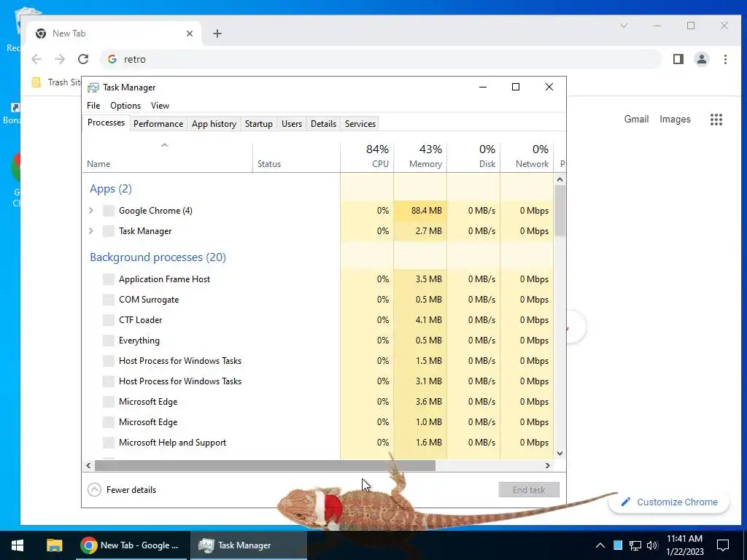Open the View menu in Task Manager
The image size is (747, 560).
(160, 106)
